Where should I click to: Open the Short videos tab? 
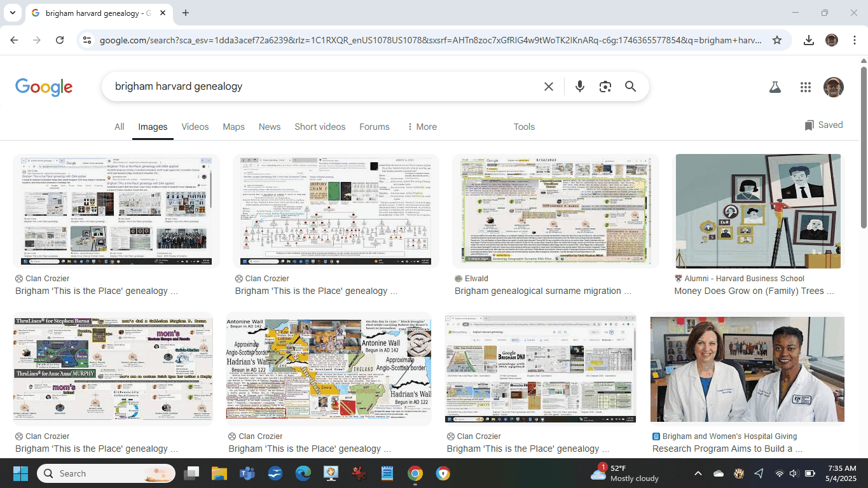[320, 127]
